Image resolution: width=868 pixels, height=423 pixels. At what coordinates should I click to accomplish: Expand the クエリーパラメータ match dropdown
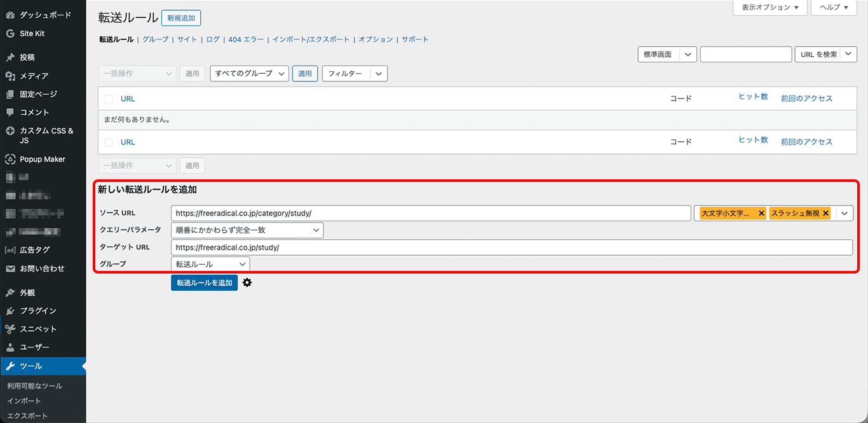click(x=247, y=230)
